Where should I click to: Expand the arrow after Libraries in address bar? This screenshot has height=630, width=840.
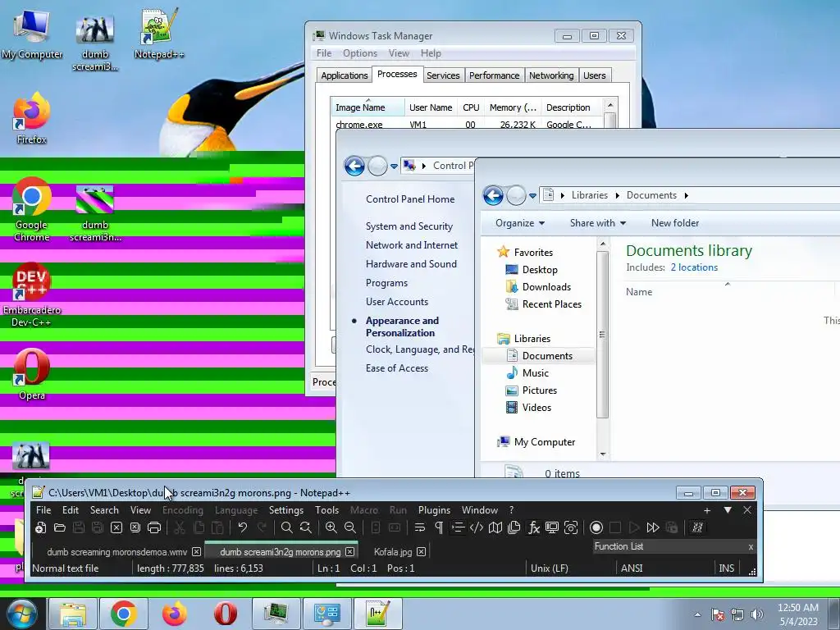(617, 195)
